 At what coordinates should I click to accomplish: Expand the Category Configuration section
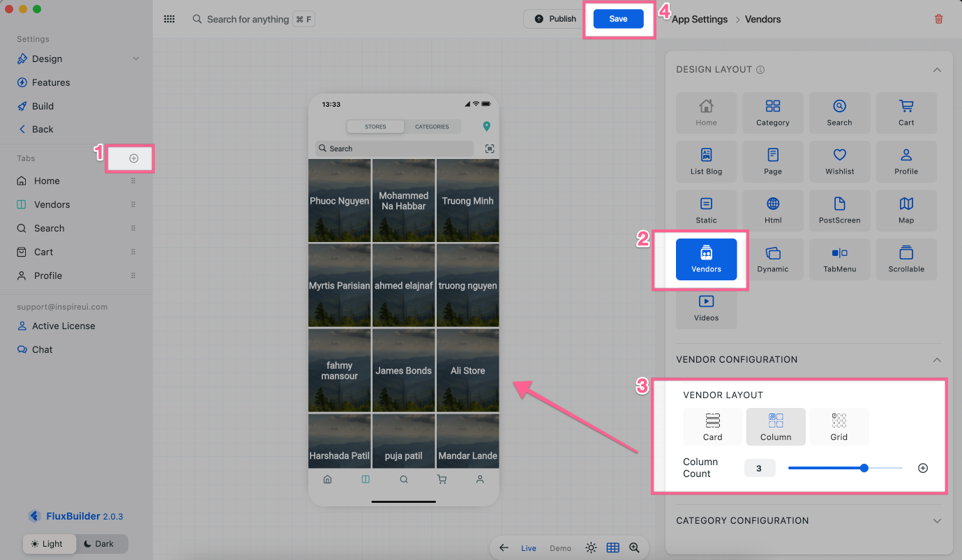coord(937,521)
